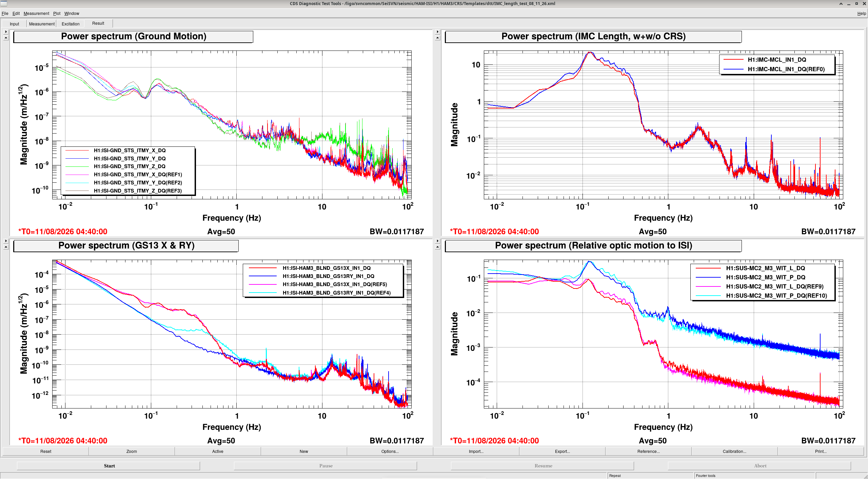Click red line swatch for H1:IMC-MCL_IN1_DQ legend

[x=733, y=60]
